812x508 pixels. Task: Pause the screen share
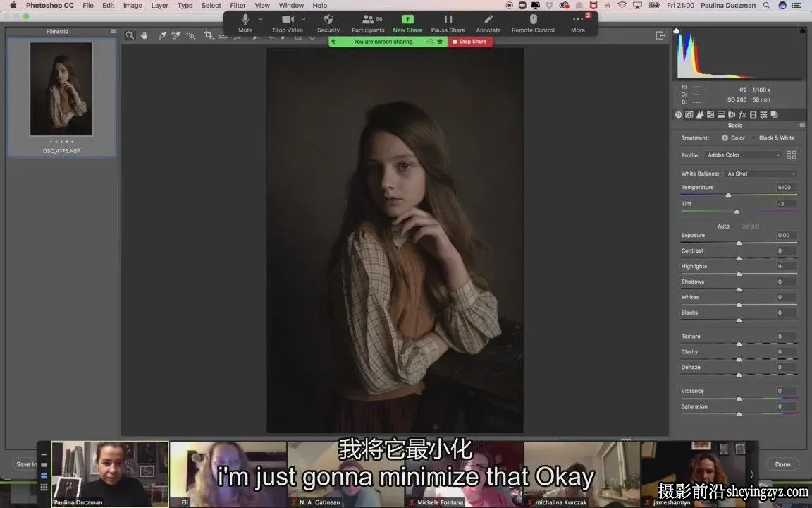coord(448,23)
